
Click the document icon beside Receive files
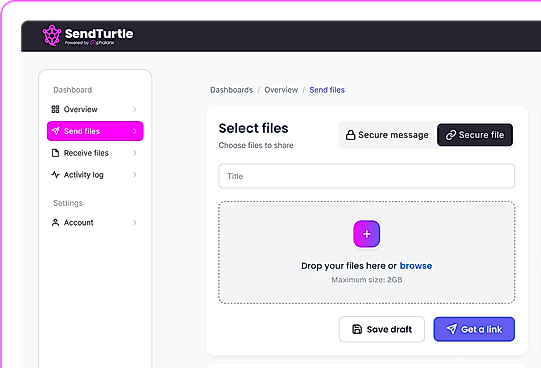[55, 153]
